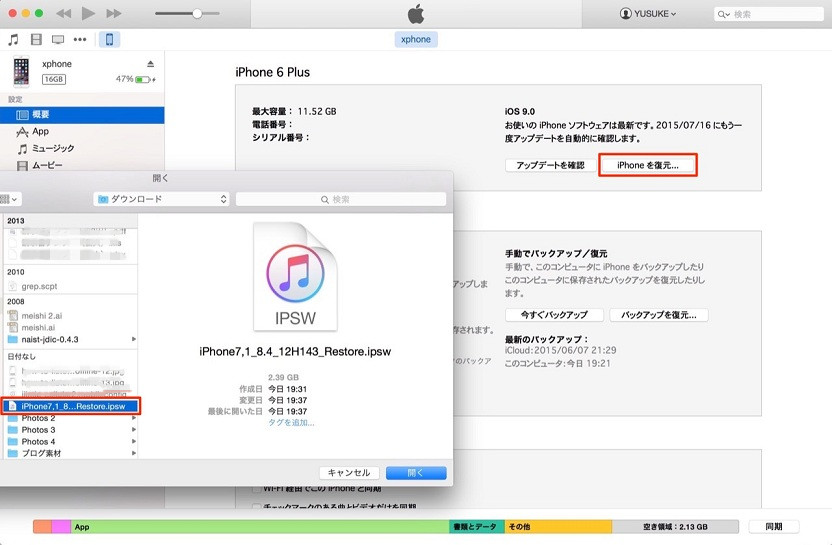Open the Music library icon
The image size is (832, 545).
(13, 39)
